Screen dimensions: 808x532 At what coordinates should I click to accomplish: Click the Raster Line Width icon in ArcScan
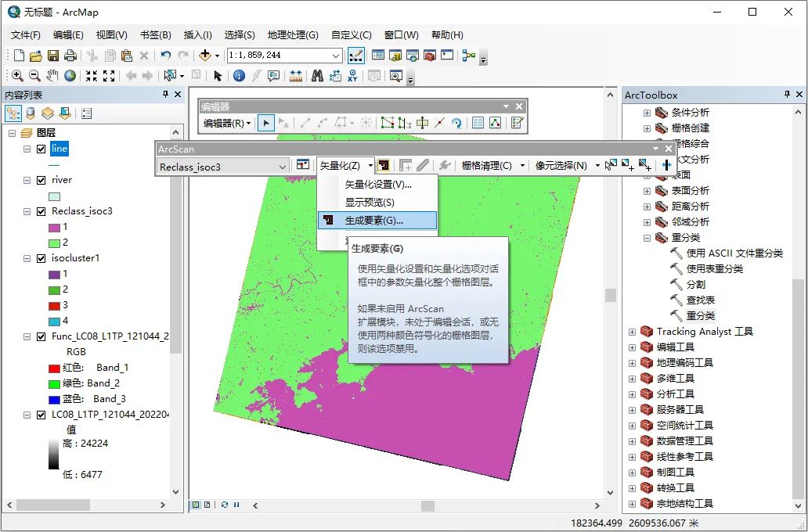(x=666, y=165)
